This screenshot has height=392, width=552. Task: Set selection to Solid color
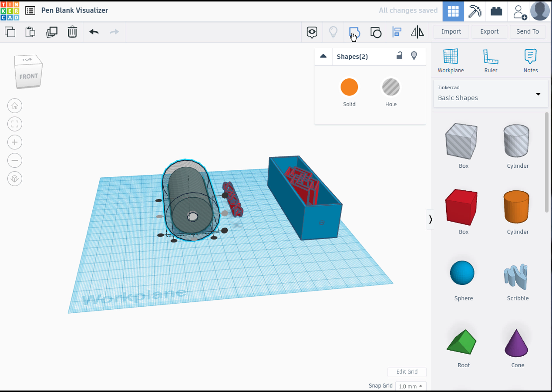coord(349,87)
